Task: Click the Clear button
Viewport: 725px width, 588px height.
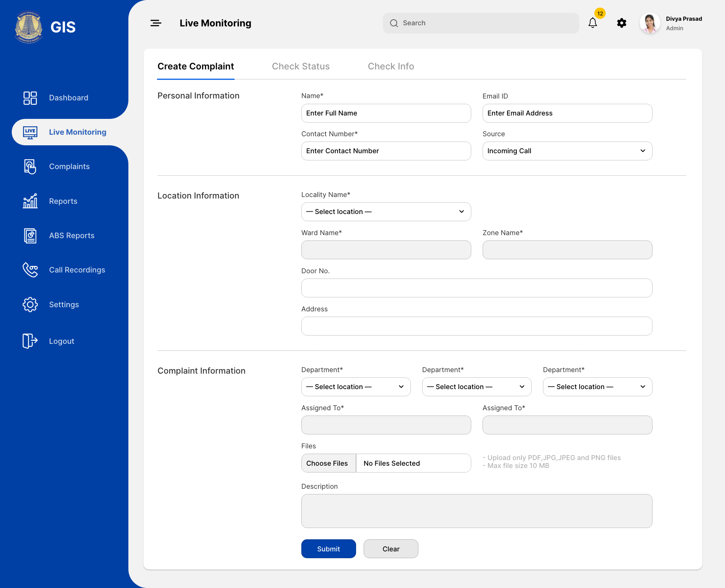Action: coord(391,549)
